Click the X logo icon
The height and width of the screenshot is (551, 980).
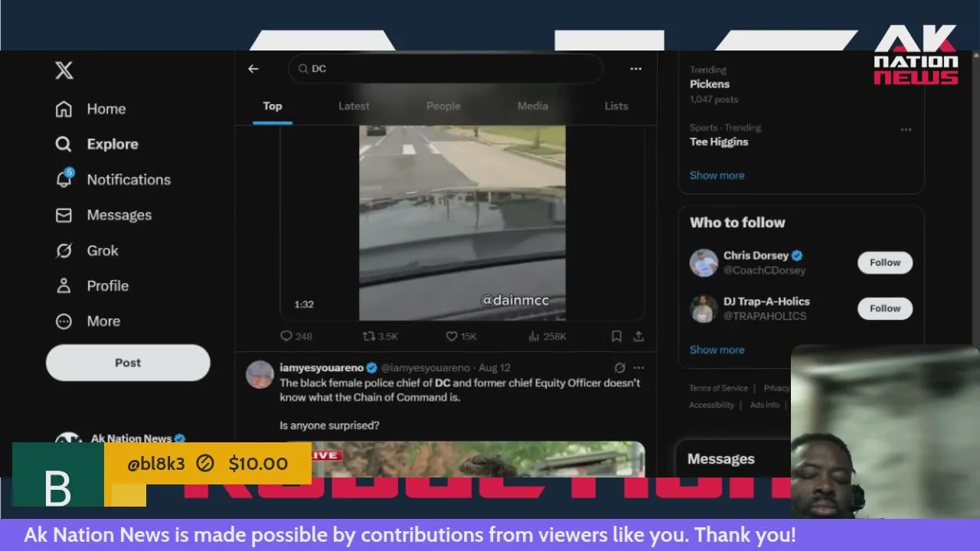[64, 70]
